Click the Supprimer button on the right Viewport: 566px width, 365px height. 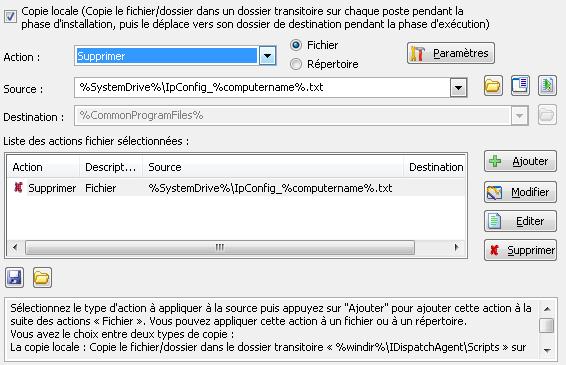520,250
